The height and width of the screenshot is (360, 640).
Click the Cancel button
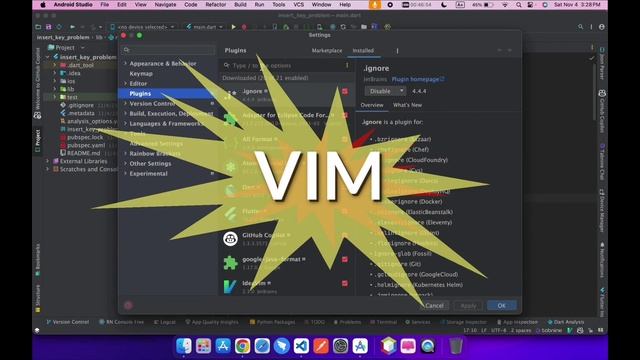[434, 305]
